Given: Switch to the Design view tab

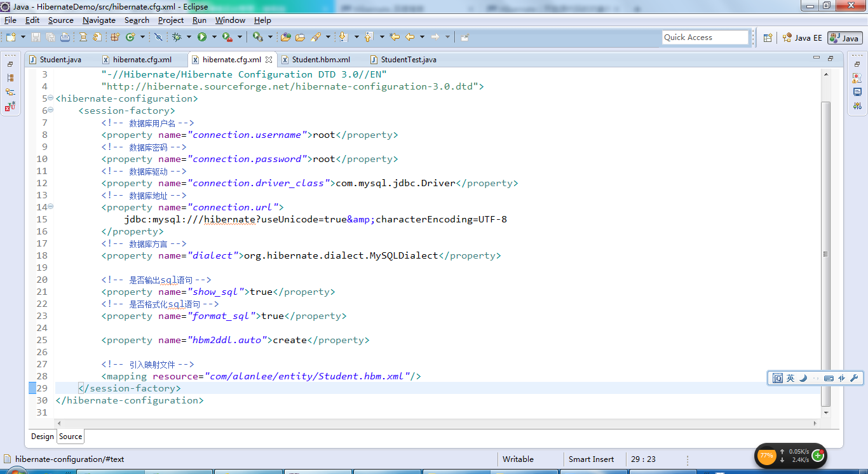Looking at the screenshot, I should coord(43,437).
